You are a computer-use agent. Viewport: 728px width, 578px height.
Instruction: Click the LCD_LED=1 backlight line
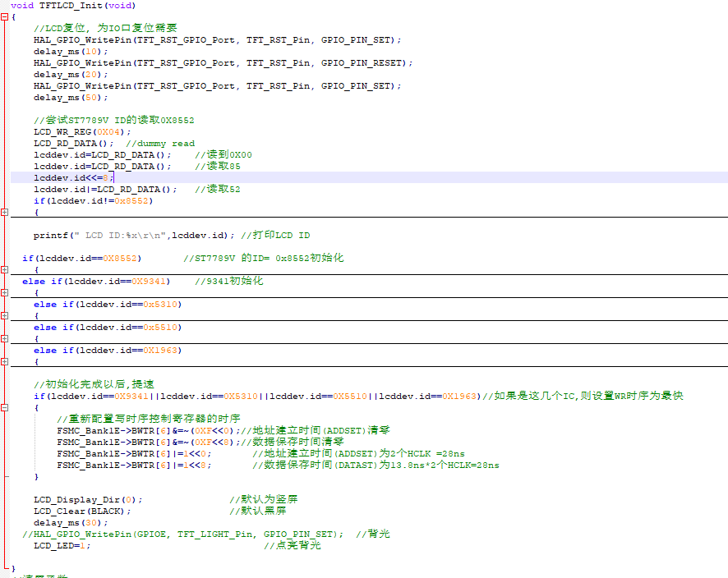pos(62,545)
